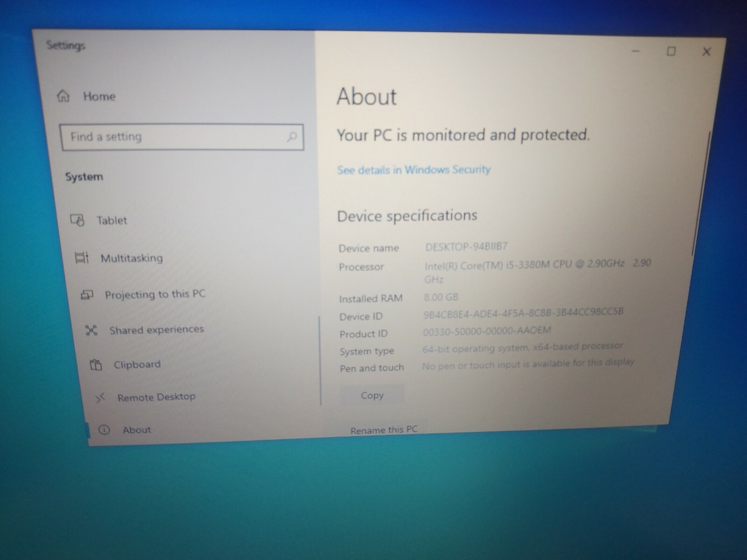The height and width of the screenshot is (560, 747).
Task: Select installed RAM value 8.00 GB
Action: 441,297
